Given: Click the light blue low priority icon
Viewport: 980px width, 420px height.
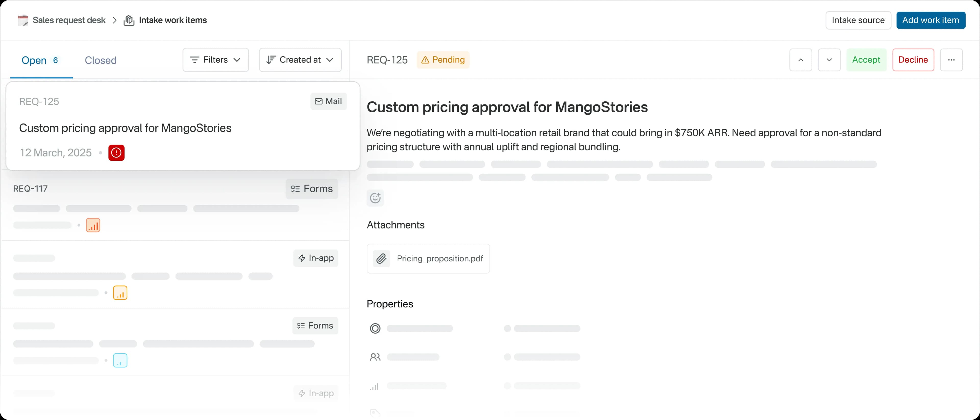Looking at the screenshot, I should pyautogui.click(x=120, y=360).
